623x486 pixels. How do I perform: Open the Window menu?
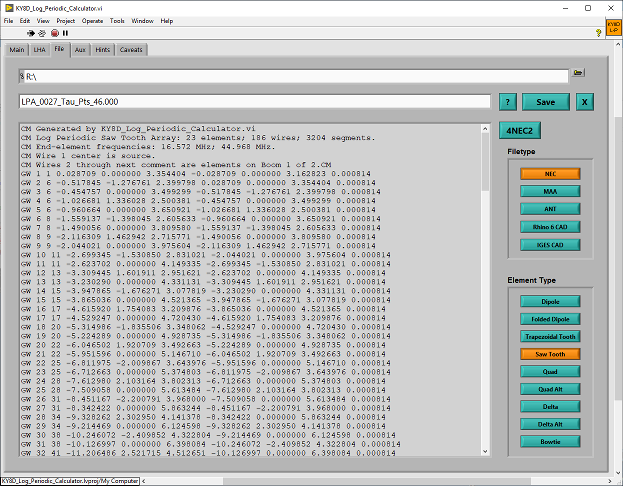click(142, 21)
